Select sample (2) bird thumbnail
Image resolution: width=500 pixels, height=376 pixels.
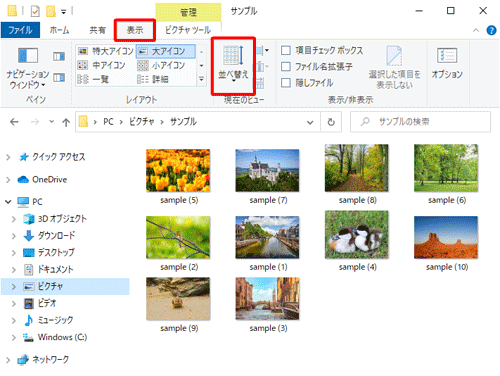tap(178, 237)
